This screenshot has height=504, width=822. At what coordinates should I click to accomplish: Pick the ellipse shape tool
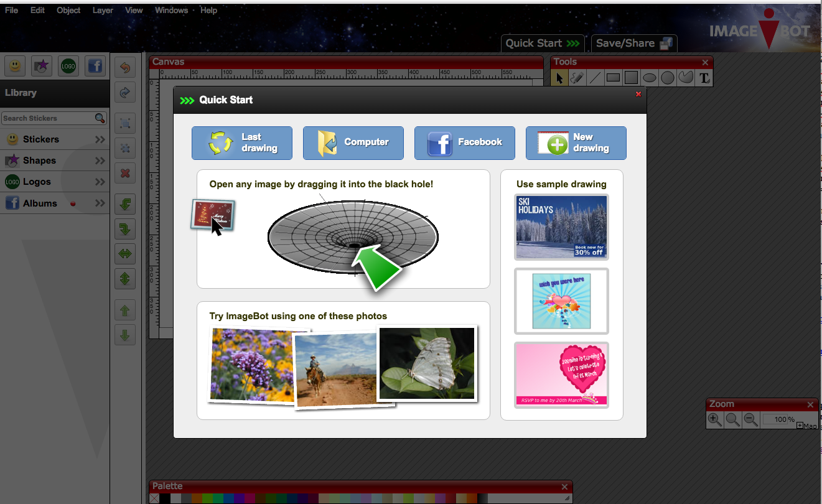tap(650, 78)
